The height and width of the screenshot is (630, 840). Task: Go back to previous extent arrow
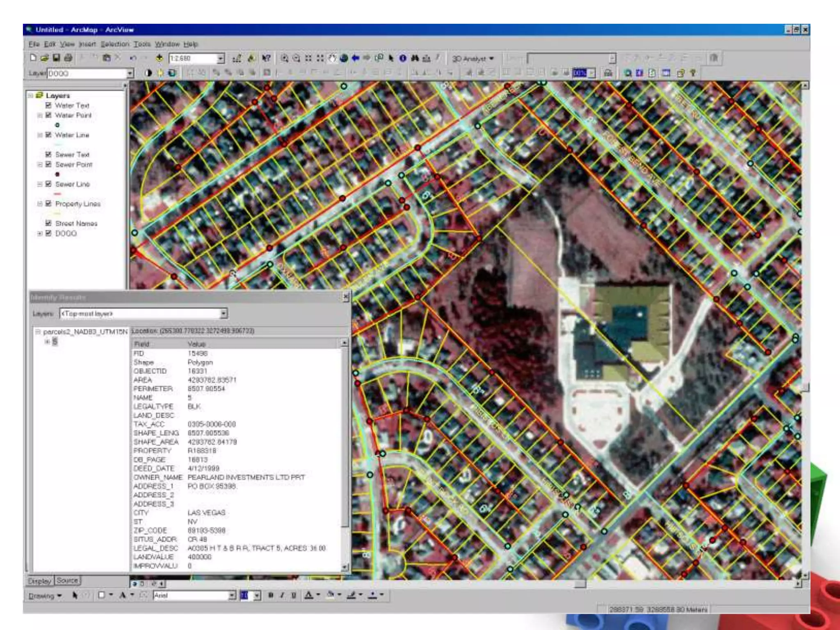point(355,58)
